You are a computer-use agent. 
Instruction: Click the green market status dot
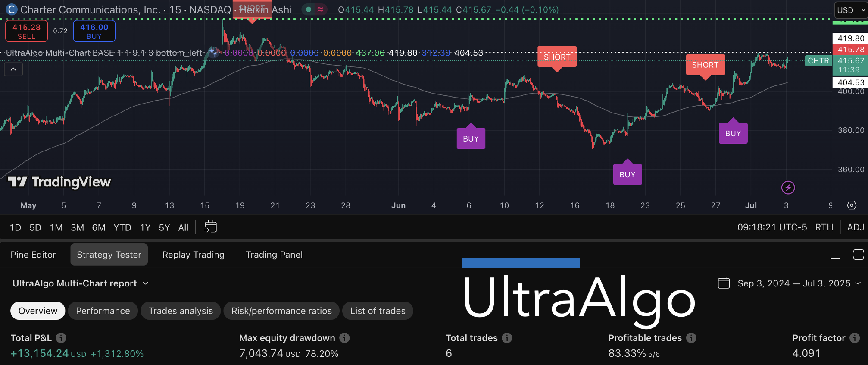click(x=309, y=9)
